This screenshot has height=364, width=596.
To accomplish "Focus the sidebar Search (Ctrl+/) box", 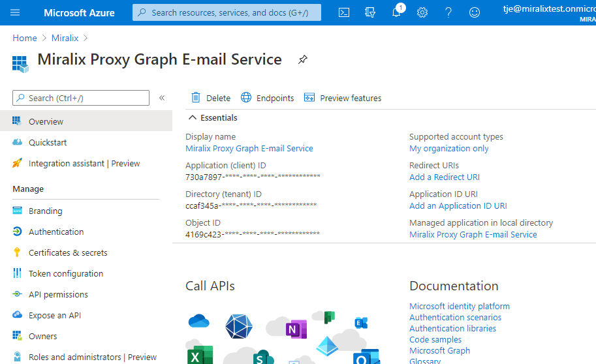I will point(81,98).
